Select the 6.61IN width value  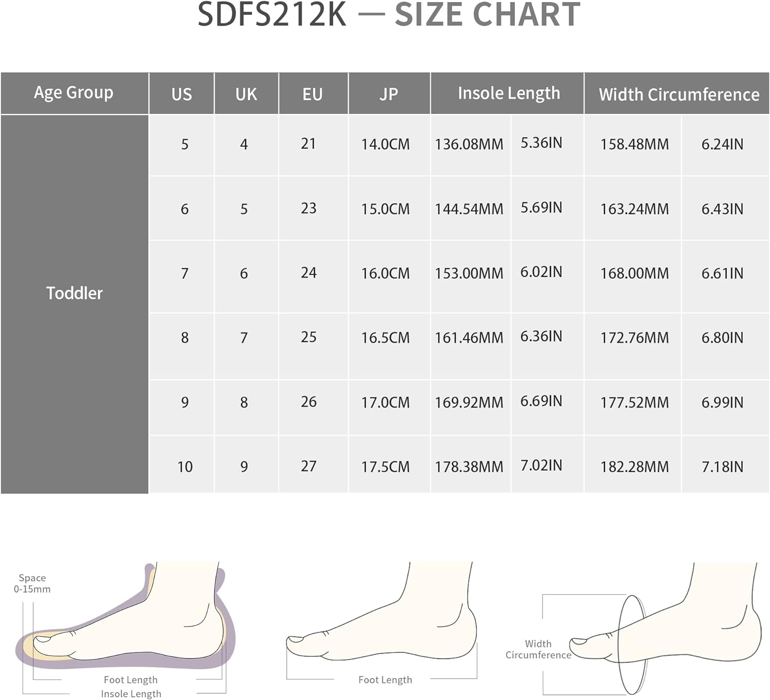point(722,274)
